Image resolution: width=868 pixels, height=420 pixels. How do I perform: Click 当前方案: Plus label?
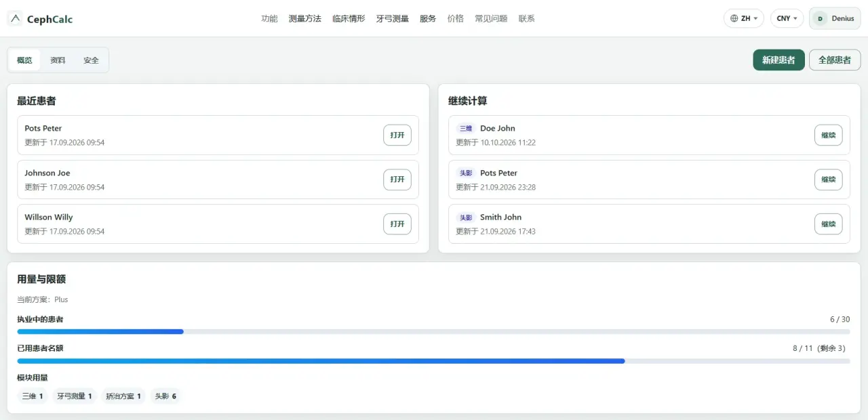coord(43,299)
